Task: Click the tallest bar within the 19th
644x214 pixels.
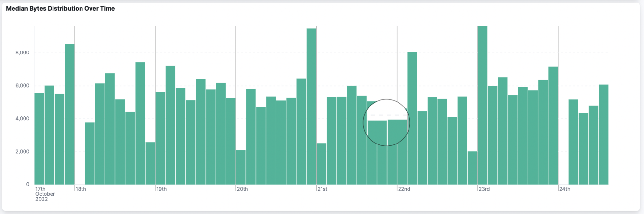Action: coord(170,125)
